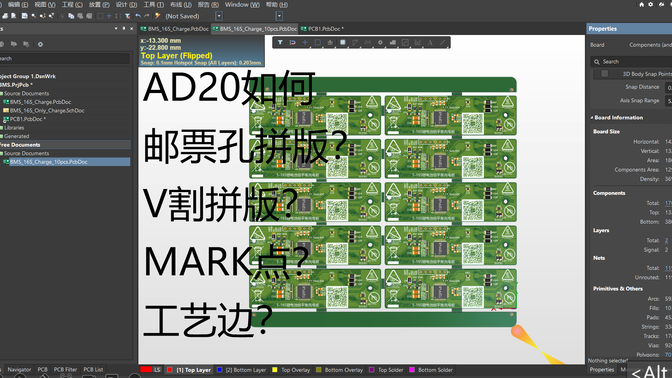Open the 工程 (C) menu
The width and height of the screenshot is (672, 378).
72,5
